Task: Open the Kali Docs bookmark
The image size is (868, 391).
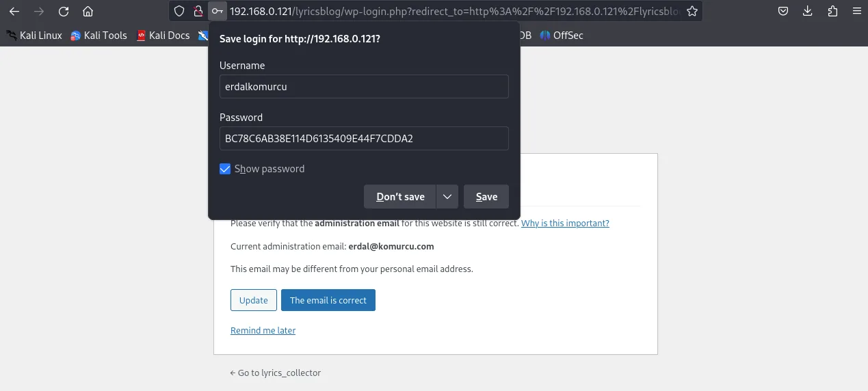Action: pyautogui.click(x=163, y=36)
